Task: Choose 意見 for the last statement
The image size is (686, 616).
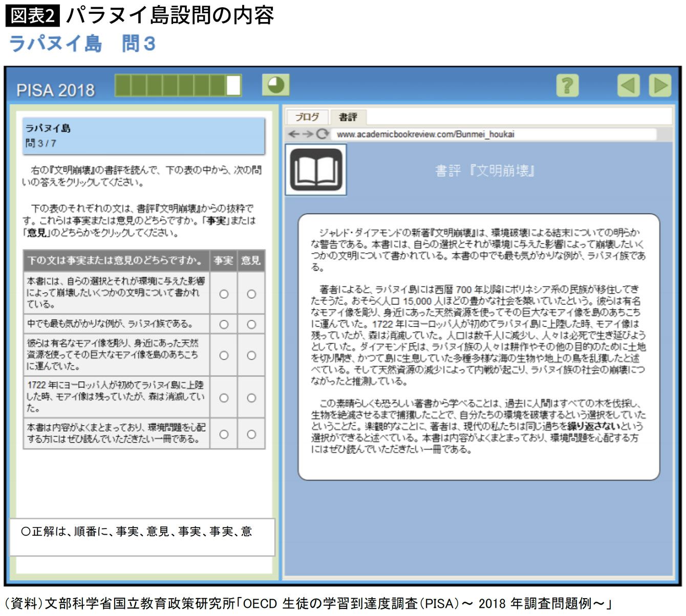Action: point(251,434)
